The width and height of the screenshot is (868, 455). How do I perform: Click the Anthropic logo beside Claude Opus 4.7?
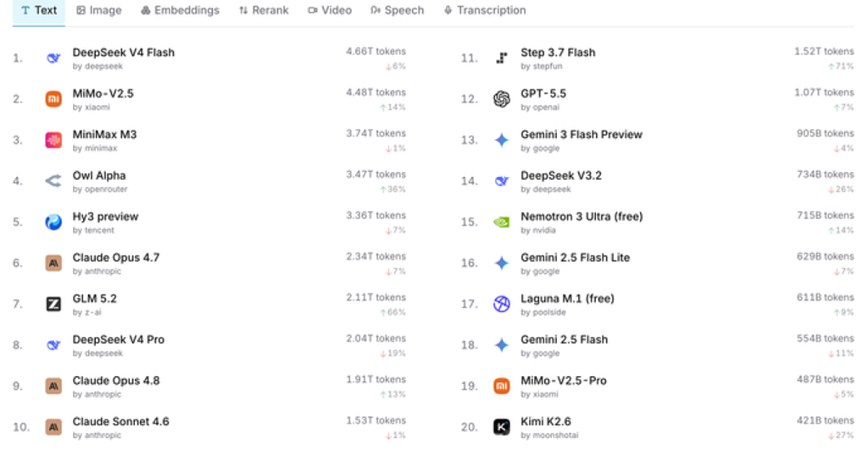(x=53, y=263)
